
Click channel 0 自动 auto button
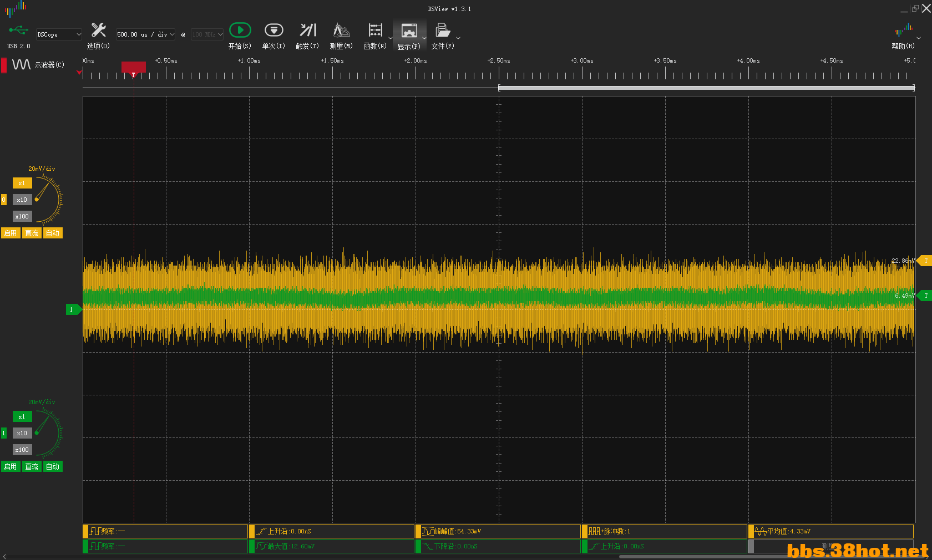pyautogui.click(x=53, y=233)
